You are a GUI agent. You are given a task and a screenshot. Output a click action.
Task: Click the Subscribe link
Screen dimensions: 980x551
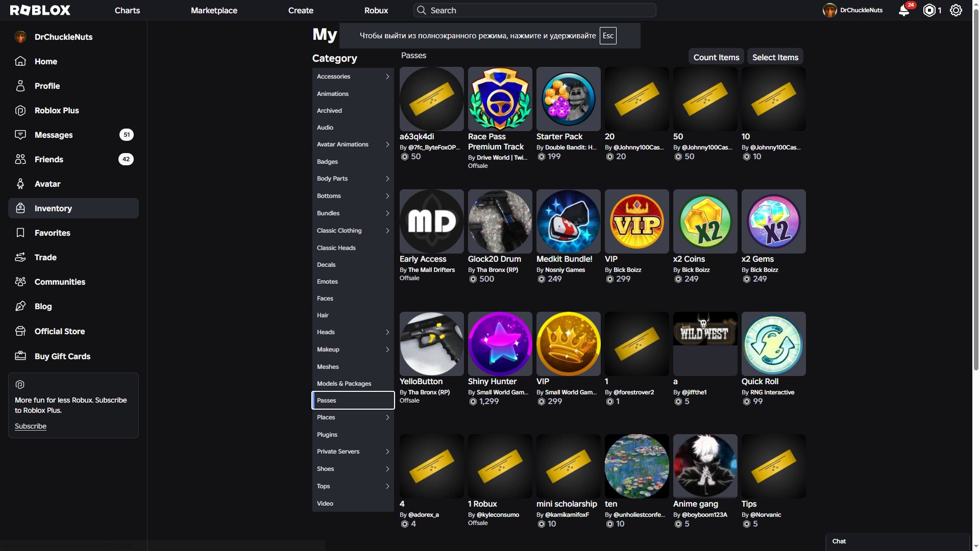coord(31,426)
